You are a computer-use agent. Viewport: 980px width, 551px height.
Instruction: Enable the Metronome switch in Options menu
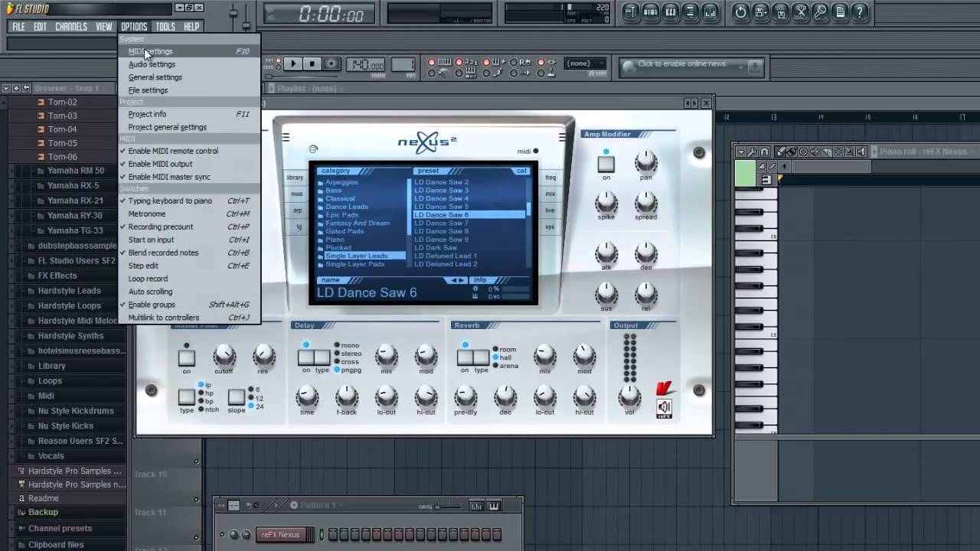147,214
